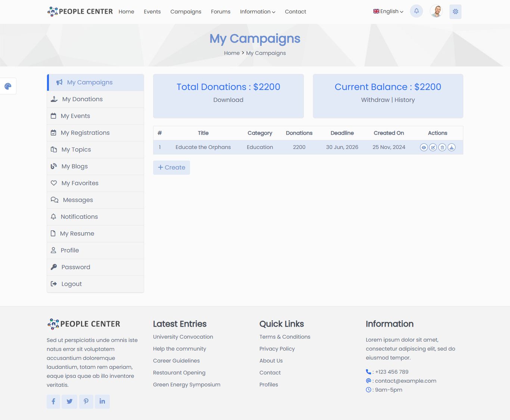
Task: Click the user avatar photo in the header
Action: tap(436, 11)
